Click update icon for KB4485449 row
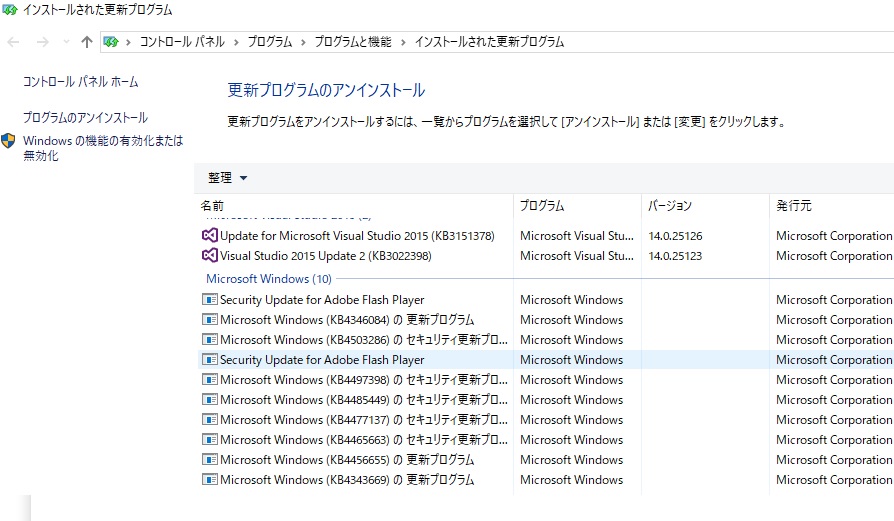Screen dimensions: 894x521 coord(210,399)
